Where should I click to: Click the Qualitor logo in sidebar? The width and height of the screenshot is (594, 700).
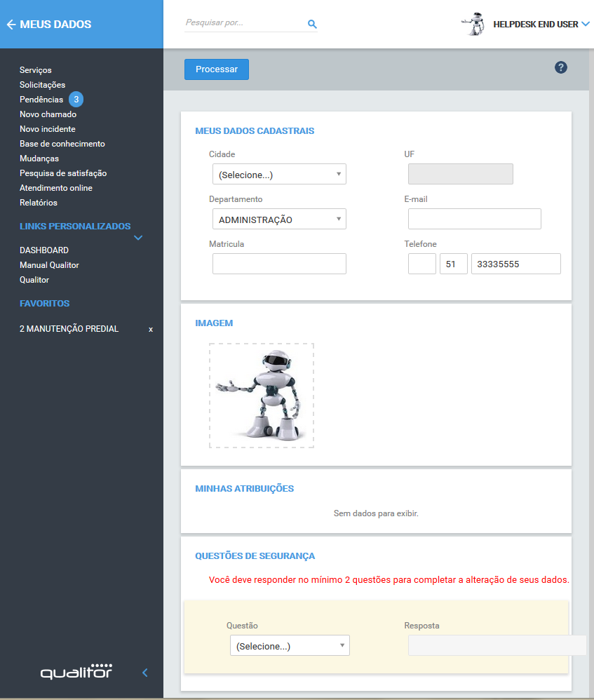[76, 671]
